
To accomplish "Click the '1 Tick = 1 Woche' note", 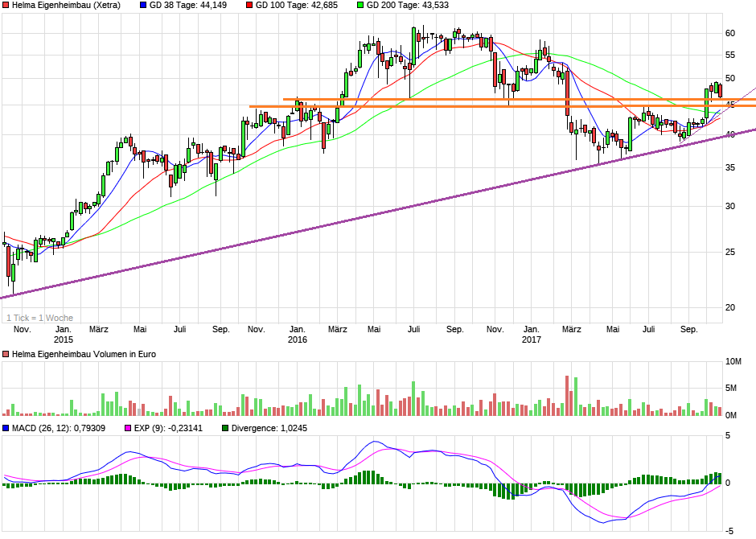I will pyautogui.click(x=39, y=318).
